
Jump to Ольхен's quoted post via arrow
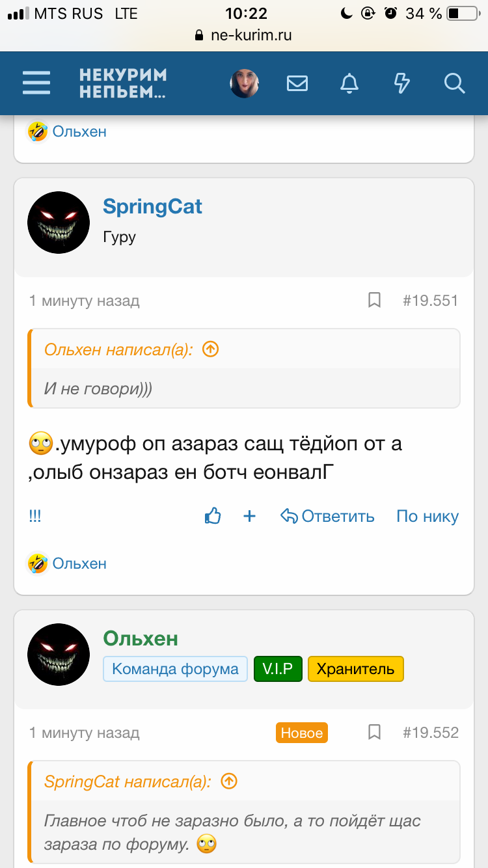coord(211,349)
